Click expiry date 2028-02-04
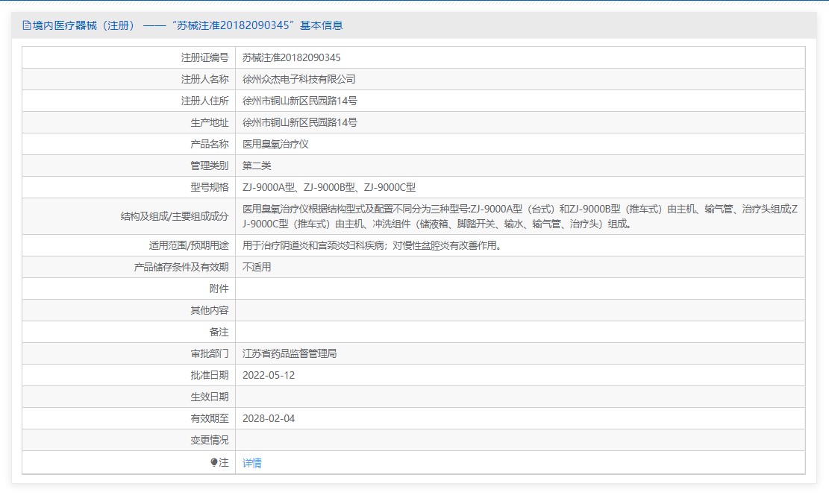This screenshot has height=504, width=829. 269,418
